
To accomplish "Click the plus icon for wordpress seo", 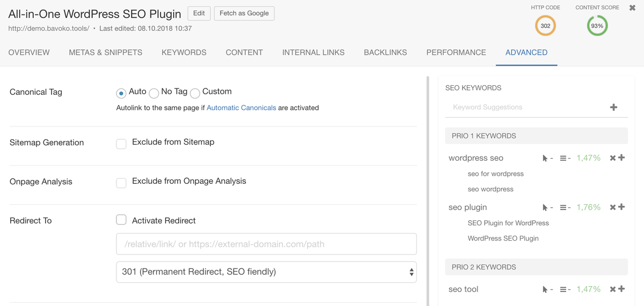I will (x=621, y=158).
